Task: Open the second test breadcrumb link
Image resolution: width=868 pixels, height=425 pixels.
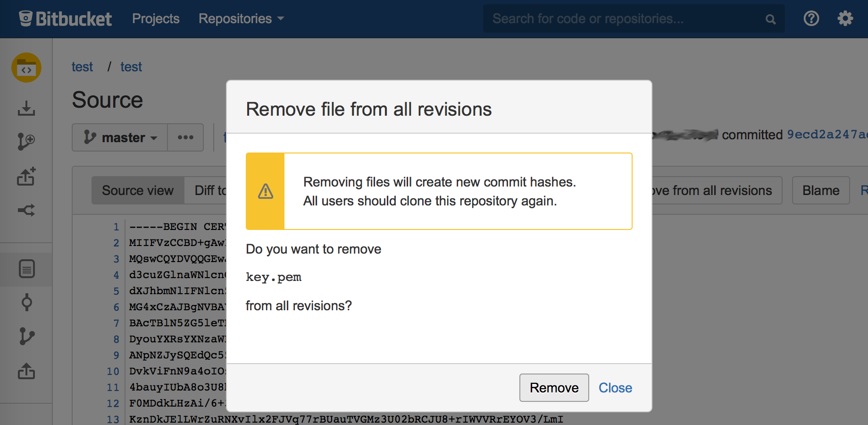Action: 131,67
